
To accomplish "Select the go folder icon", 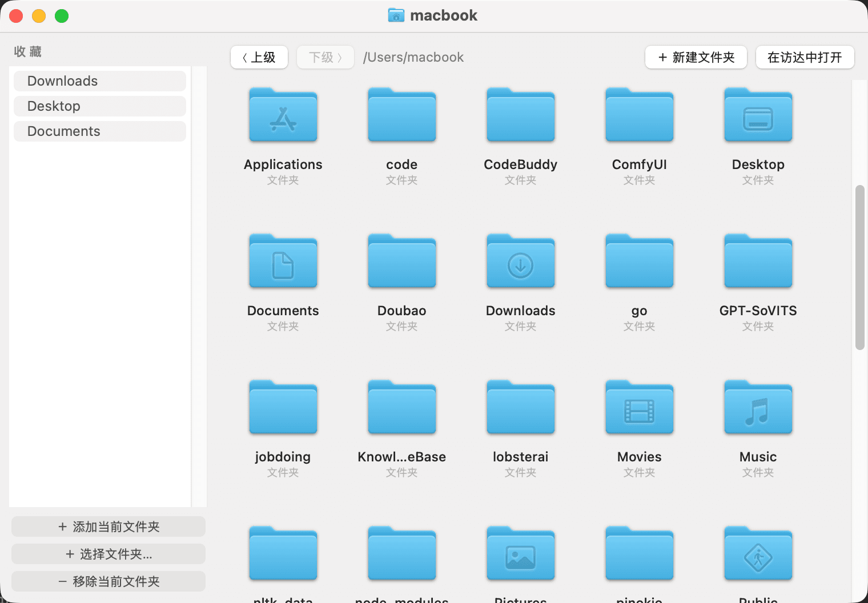I will [640, 261].
